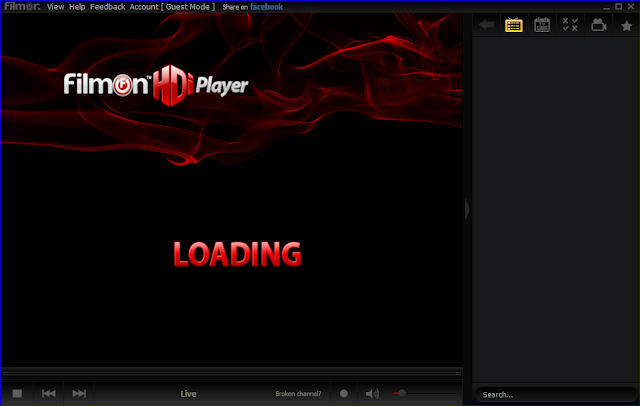Stop playback with the stop button

click(17, 393)
